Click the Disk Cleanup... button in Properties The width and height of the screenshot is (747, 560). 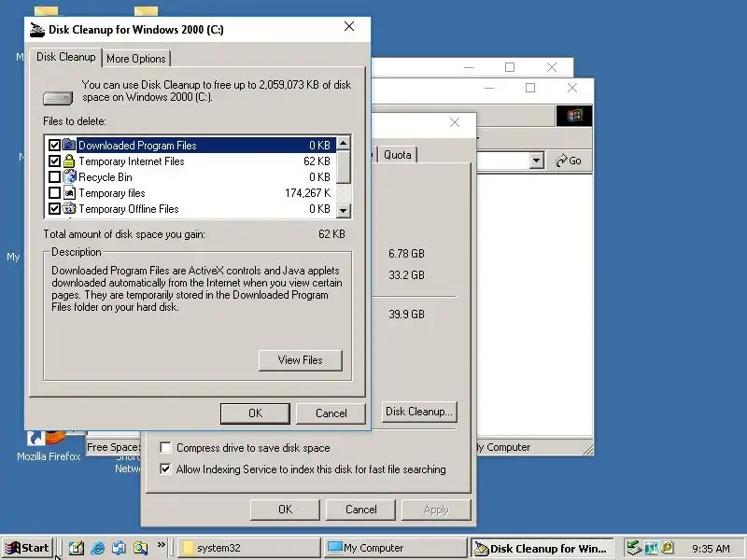tap(419, 412)
